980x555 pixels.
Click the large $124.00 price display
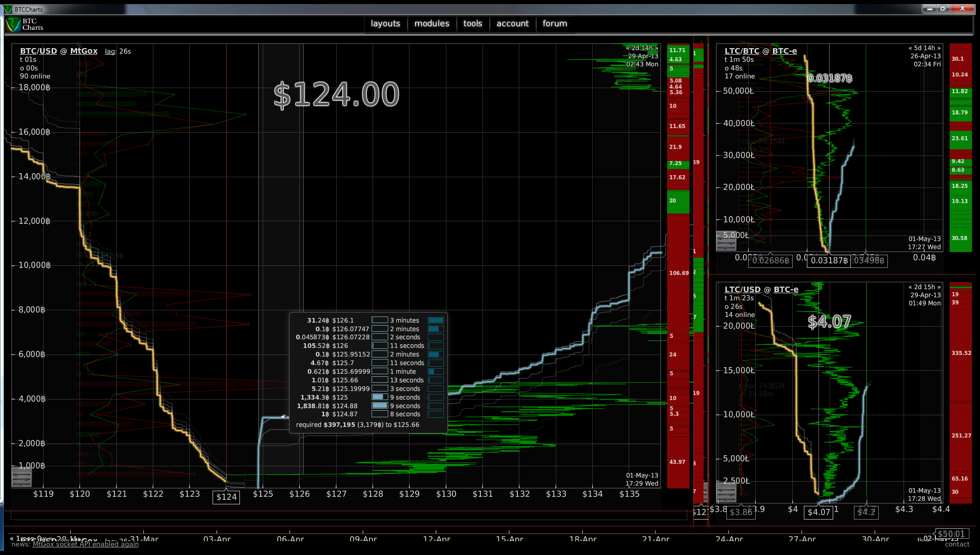click(x=336, y=95)
